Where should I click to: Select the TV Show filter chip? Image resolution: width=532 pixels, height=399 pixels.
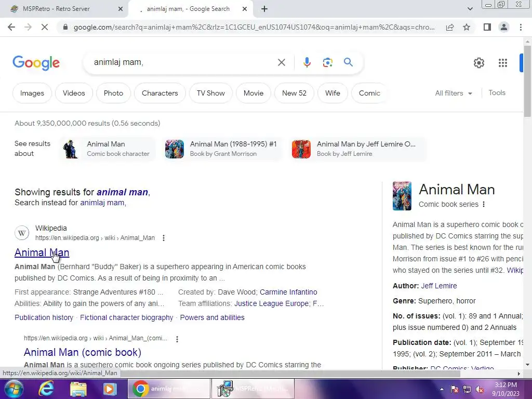pyautogui.click(x=211, y=93)
